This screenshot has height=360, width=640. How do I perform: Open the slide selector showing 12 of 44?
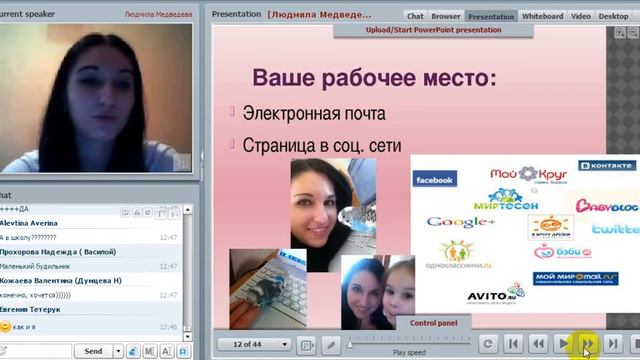(x=253, y=344)
